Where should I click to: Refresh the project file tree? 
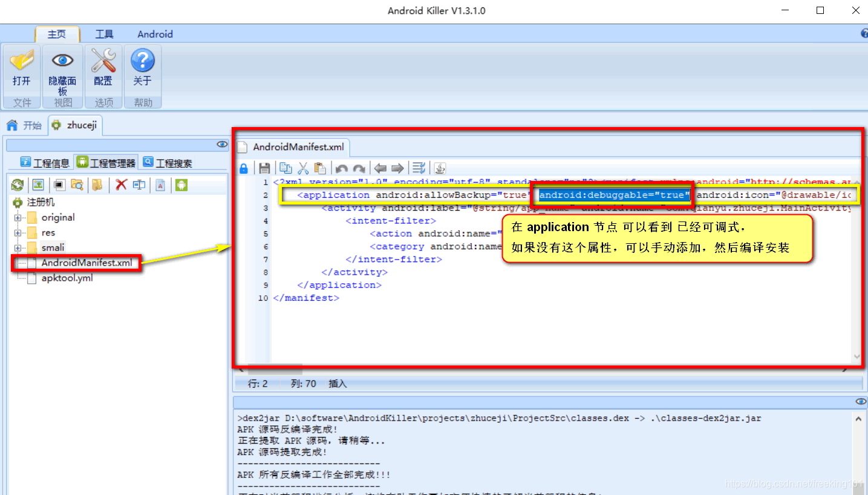point(18,185)
